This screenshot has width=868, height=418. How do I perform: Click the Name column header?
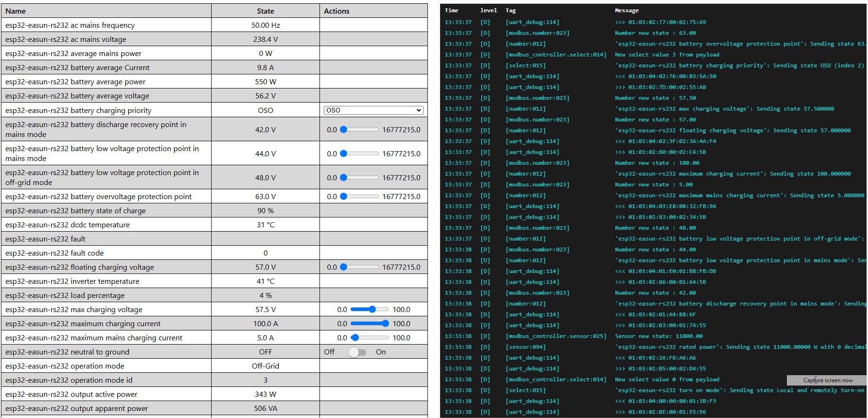16,11
